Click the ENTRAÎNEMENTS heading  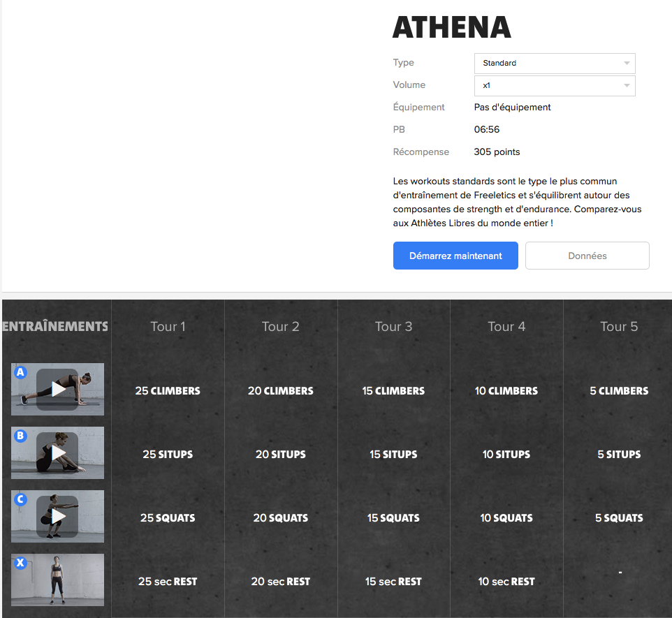click(x=55, y=327)
